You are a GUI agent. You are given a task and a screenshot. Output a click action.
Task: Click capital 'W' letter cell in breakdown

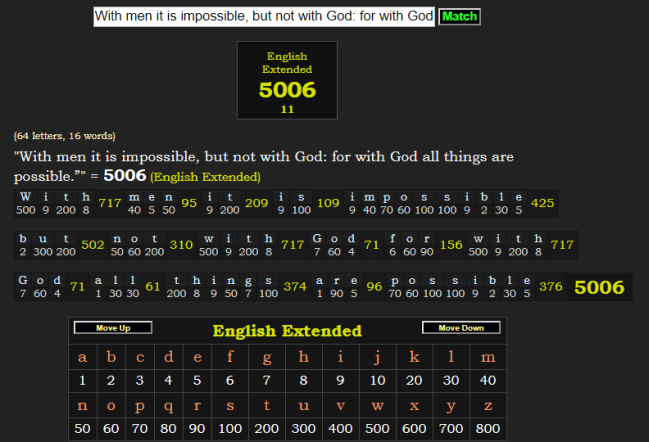click(25, 197)
